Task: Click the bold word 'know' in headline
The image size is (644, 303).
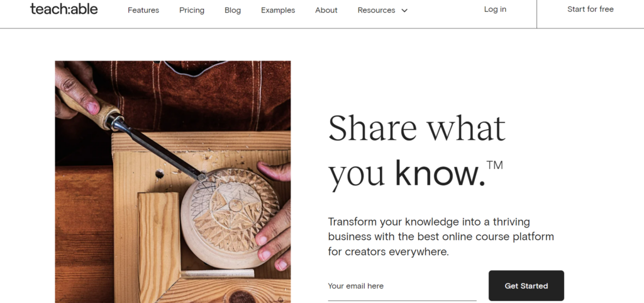Action: 440,174
